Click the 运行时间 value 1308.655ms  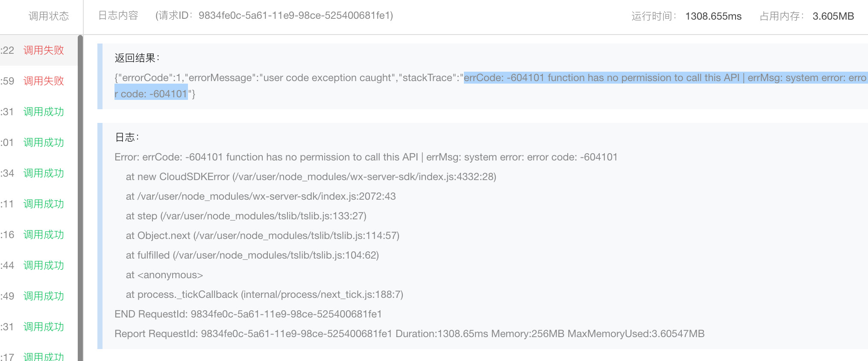click(713, 16)
